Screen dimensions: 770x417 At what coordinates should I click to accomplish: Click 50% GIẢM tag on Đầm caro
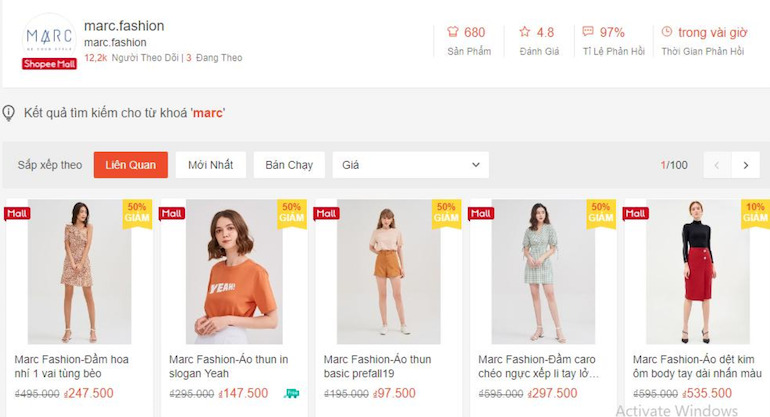[601, 213]
